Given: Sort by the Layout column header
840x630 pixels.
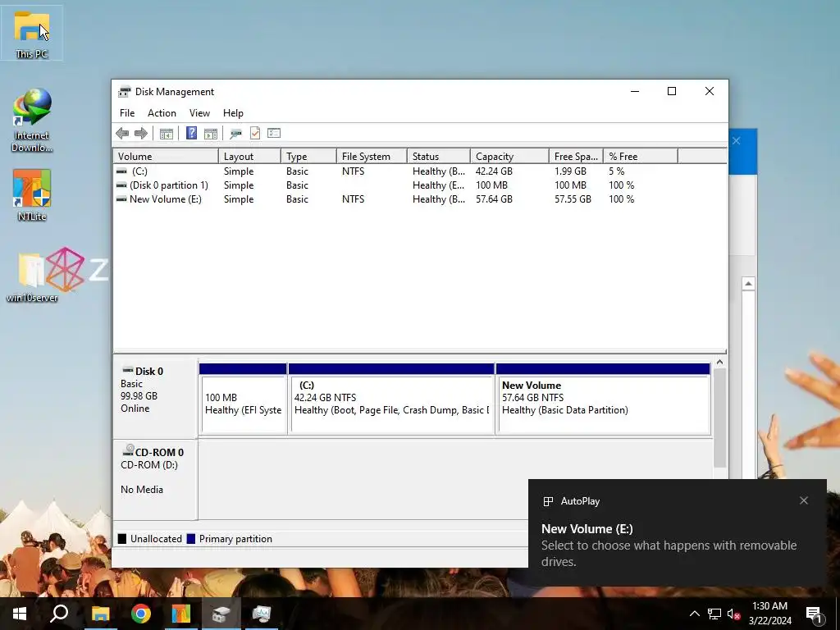Looking at the screenshot, I should (x=249, y=157).
